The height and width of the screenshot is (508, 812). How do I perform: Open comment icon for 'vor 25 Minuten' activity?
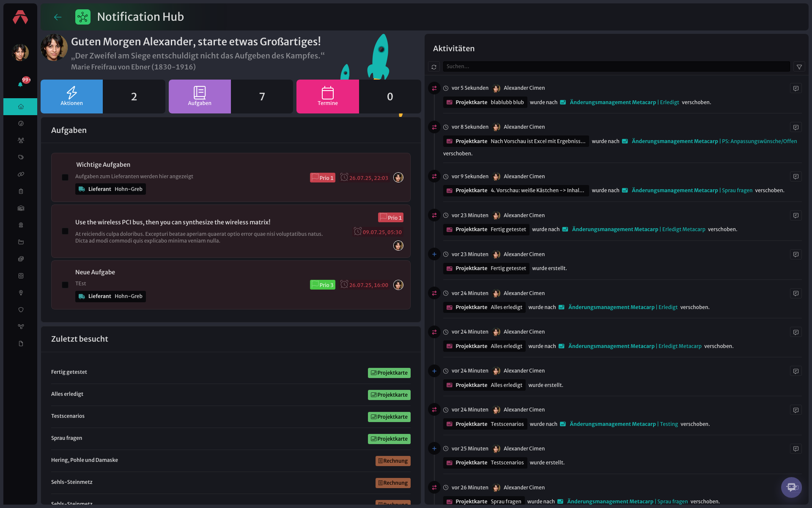click(796, 449)
